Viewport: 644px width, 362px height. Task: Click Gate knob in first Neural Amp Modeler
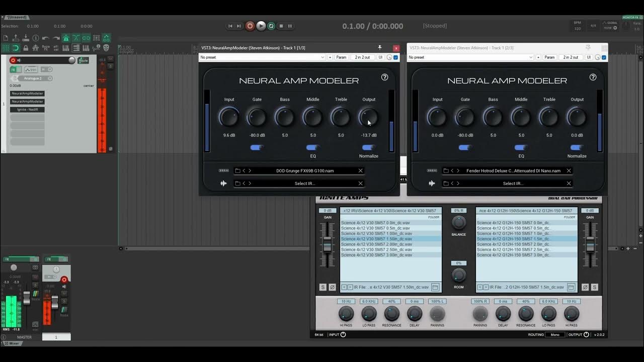tap(257, 117)
